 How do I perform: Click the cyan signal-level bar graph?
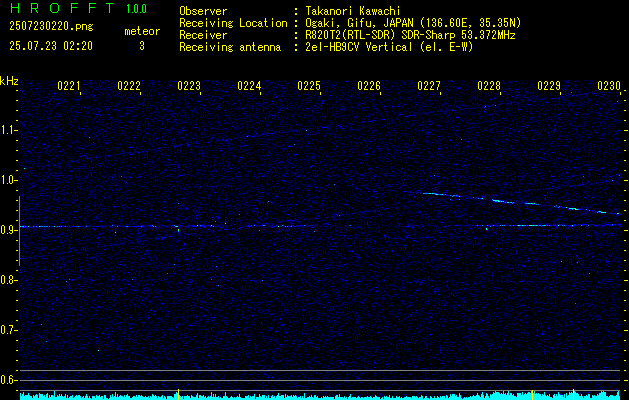click(320, 395)
